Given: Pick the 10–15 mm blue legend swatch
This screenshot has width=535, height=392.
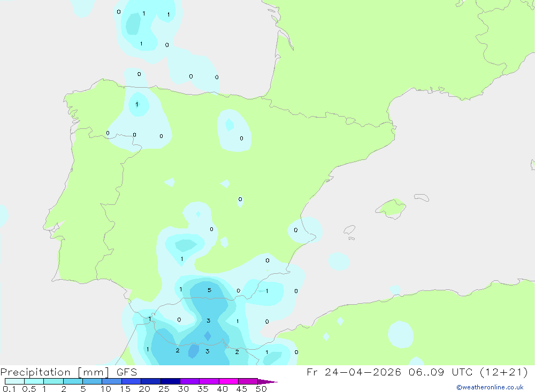Looking at the screenshot, I should pyautogui.click(x=112, y=381).
